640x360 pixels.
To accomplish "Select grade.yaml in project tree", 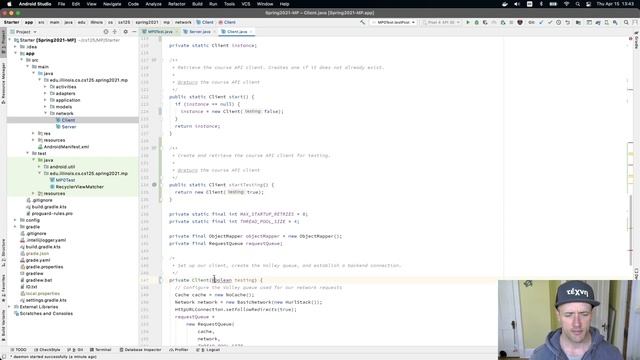I will point(38,260).
